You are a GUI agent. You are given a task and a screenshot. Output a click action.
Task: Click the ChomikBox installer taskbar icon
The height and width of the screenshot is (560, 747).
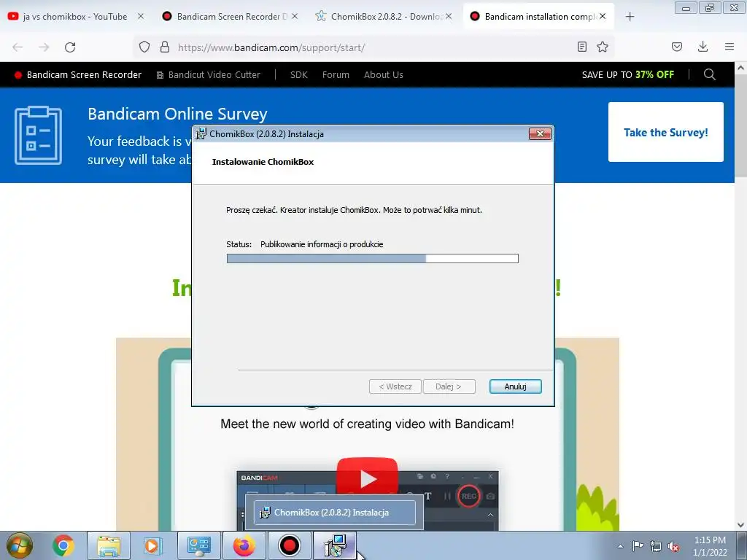click(x=335, y=545)
